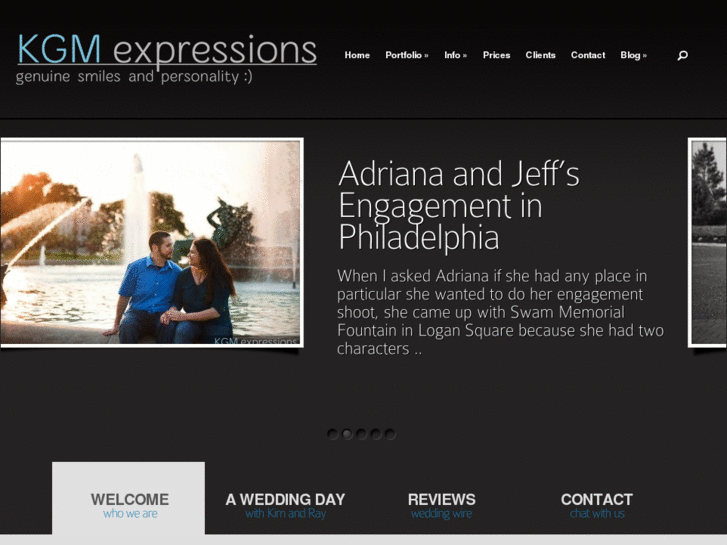Viewport: 727px width, 545px height.
Task: Open the search magnifier icon
Action: [x=682, y=56]
